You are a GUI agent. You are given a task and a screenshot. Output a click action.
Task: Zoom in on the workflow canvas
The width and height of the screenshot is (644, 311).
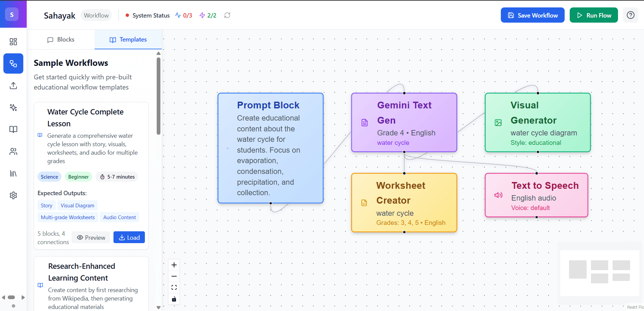(174, 265)
